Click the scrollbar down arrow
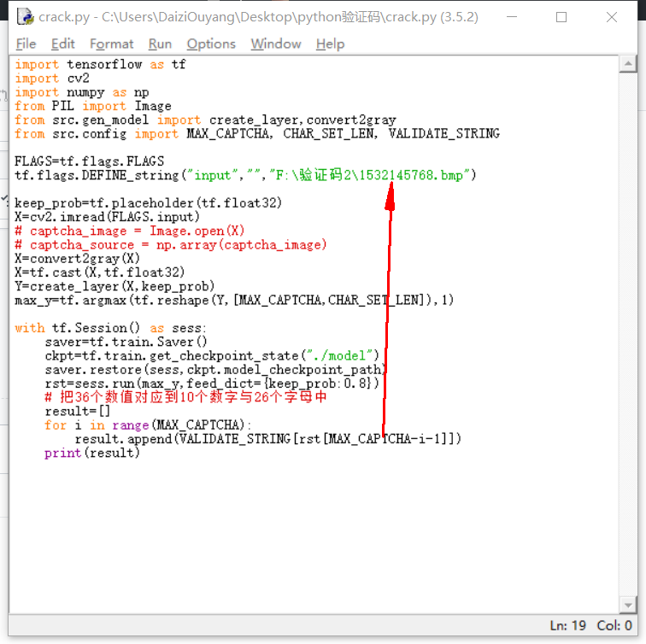 click(x=628, y=605)
